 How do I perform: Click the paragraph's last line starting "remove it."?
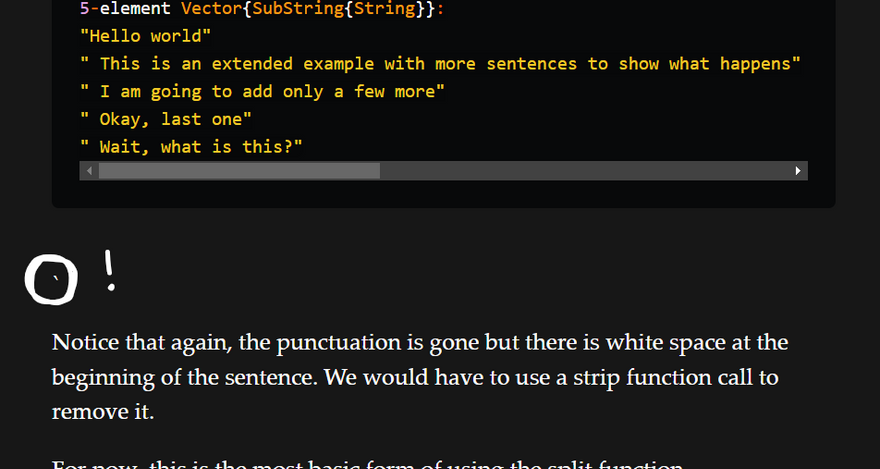pyautogui.click(x=103, y=411)
